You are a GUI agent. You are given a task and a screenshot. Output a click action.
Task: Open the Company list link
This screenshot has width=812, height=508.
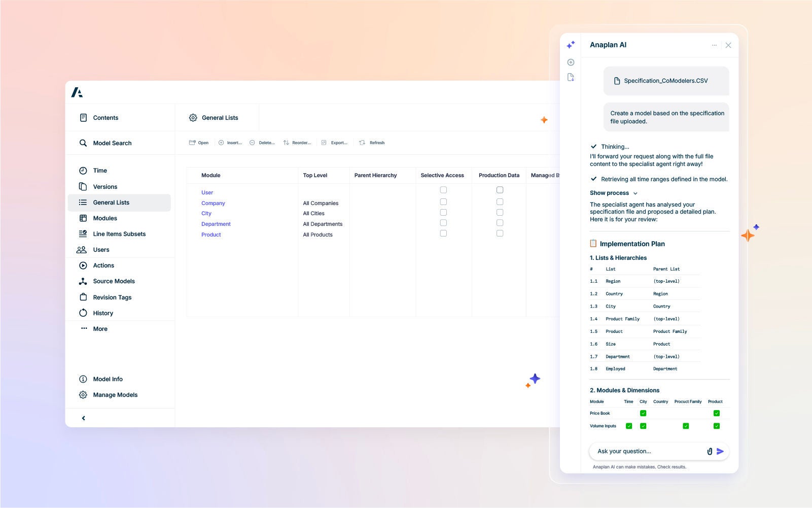[x=213, y=203]
